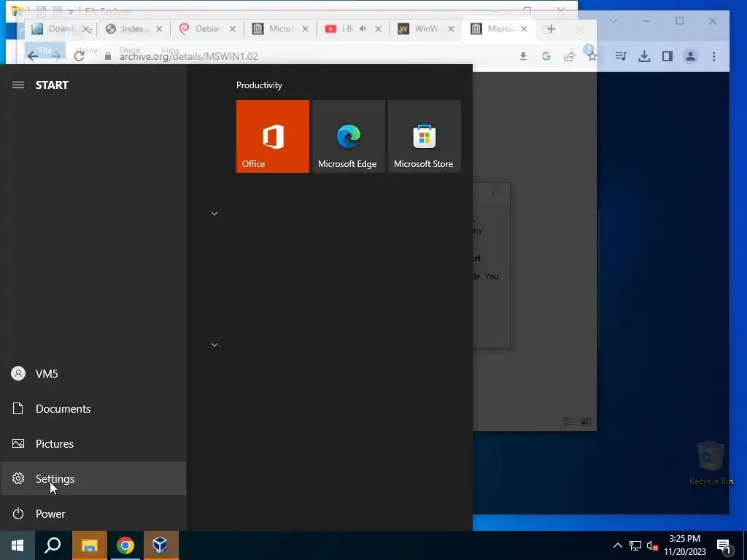Screen dimensions: 747x560
Task: Close the Debian tab
Action: 233,29
